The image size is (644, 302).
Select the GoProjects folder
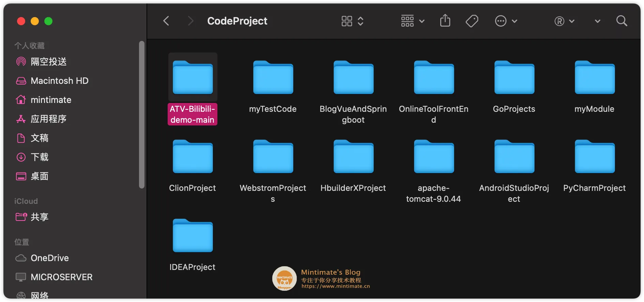coord(514,77)
